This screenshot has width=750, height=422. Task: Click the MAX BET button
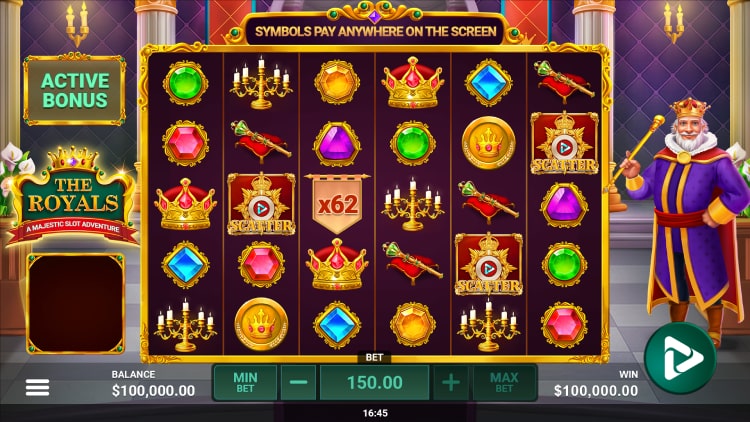(504, 382)
